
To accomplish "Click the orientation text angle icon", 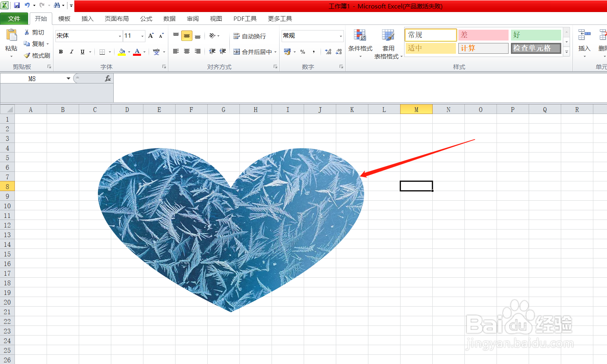I will coord(212,36).
